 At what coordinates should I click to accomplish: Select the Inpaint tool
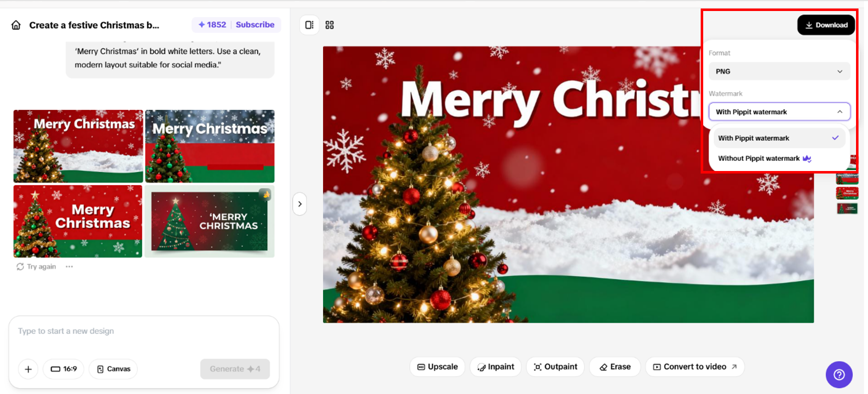coord(495,366)
